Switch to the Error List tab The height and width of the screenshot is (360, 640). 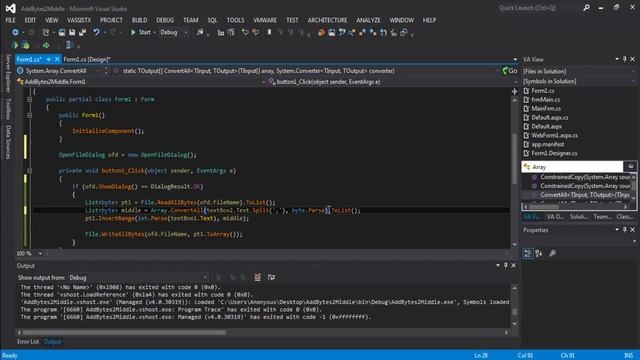tap(28, 342)
